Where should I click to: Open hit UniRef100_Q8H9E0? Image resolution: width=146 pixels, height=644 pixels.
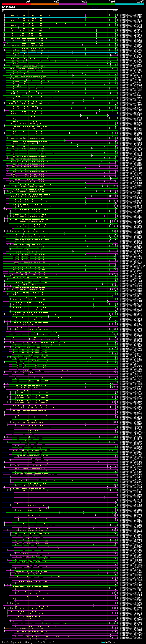click(x=131, y=22)
